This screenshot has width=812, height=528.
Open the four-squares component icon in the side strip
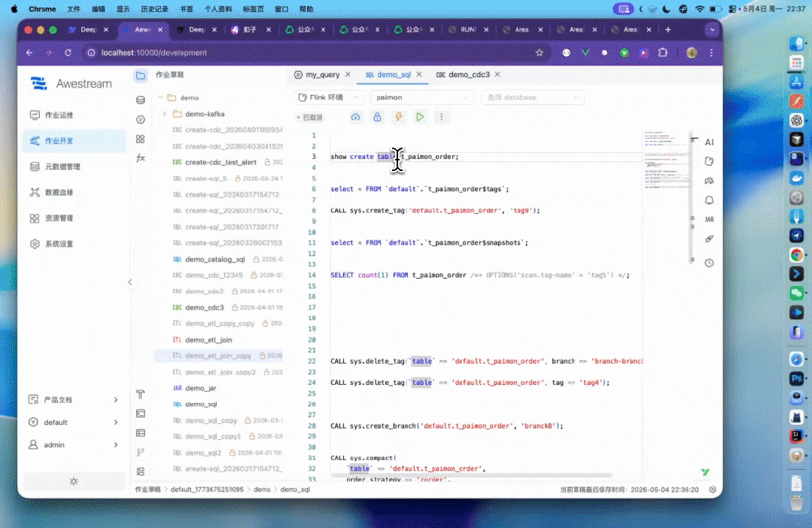pyautogui.click(x=140, y=139)
